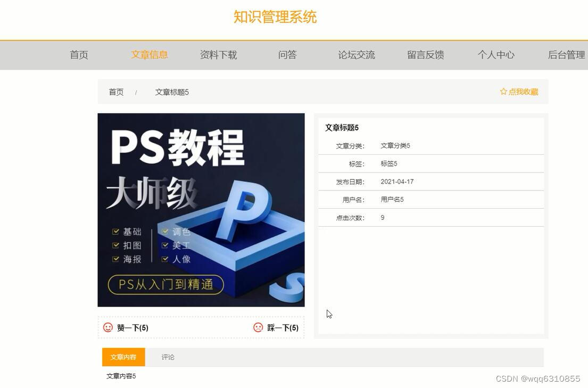Click the 知识管理系统 site title
This screenshot has width=588, height=388.
click(x=275, y=17)
